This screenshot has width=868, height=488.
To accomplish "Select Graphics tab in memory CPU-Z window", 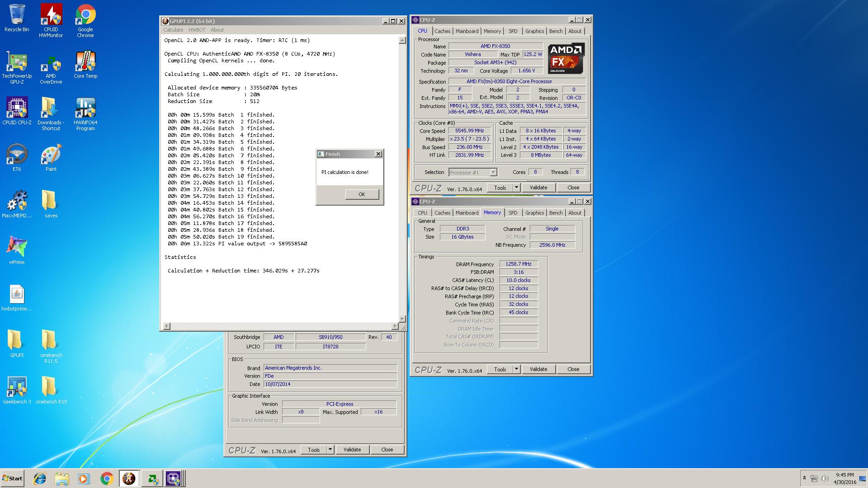I will (534, 213).
